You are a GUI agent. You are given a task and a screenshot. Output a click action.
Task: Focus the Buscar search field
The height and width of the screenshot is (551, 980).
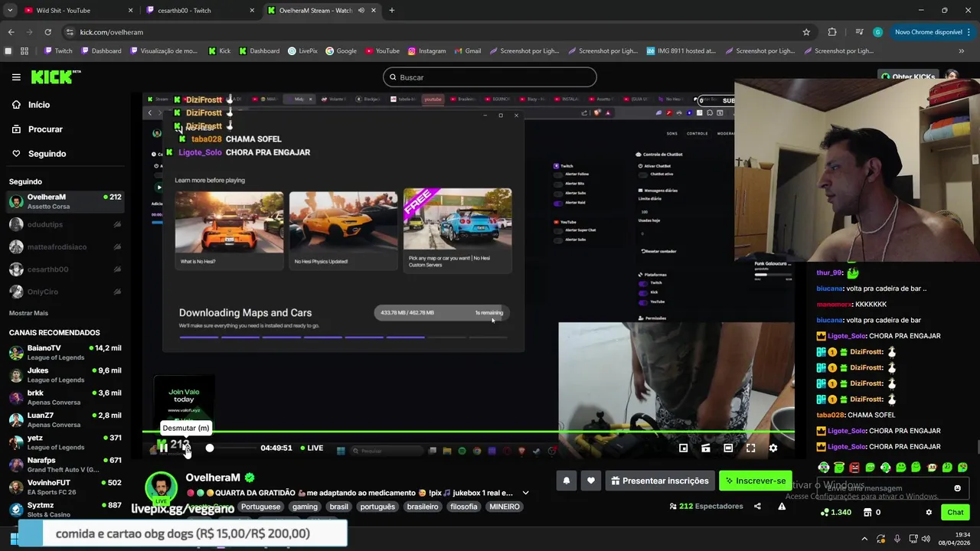click(490, 77)
